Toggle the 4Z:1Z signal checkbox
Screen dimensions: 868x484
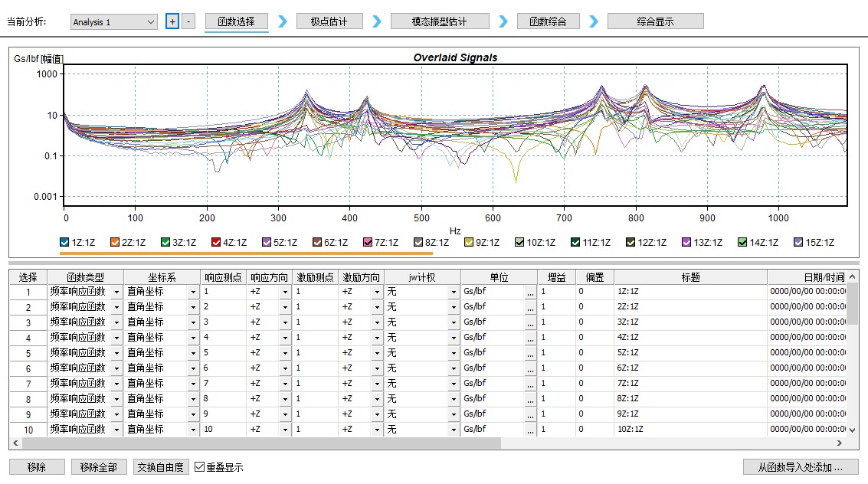216,242
